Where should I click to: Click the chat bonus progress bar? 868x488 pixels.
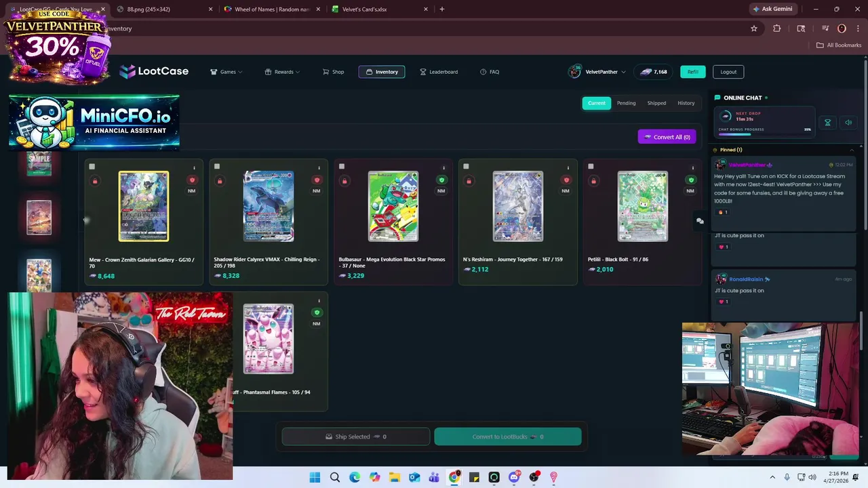point(764,134)
